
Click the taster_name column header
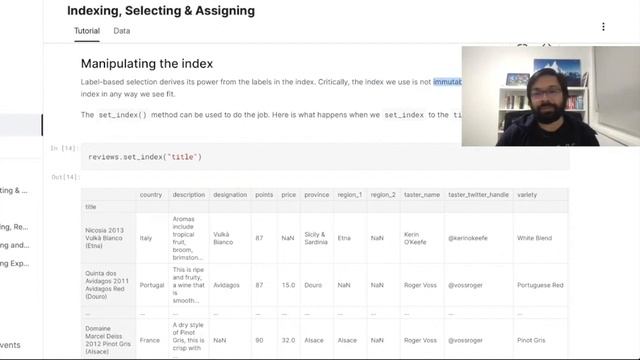tap(422, 195)
